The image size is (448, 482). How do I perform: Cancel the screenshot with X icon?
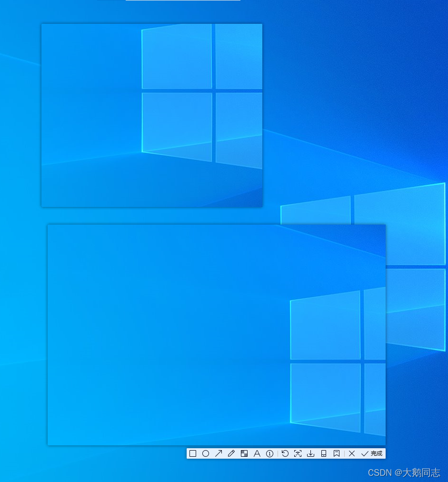click(352, 453)
